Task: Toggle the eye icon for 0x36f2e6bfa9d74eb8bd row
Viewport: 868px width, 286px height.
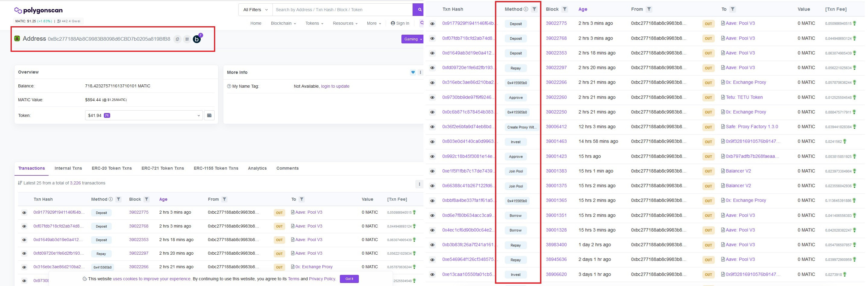Action: point(432,127)
